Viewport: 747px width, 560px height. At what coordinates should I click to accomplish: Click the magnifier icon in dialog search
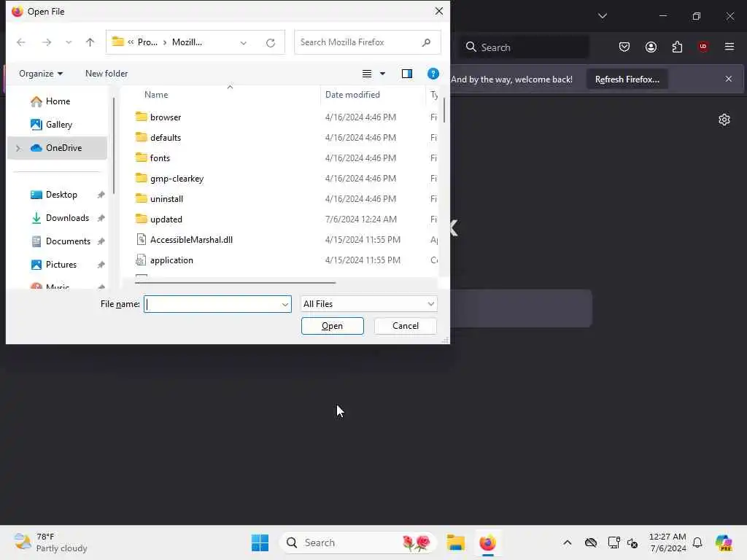click(426, 42)
